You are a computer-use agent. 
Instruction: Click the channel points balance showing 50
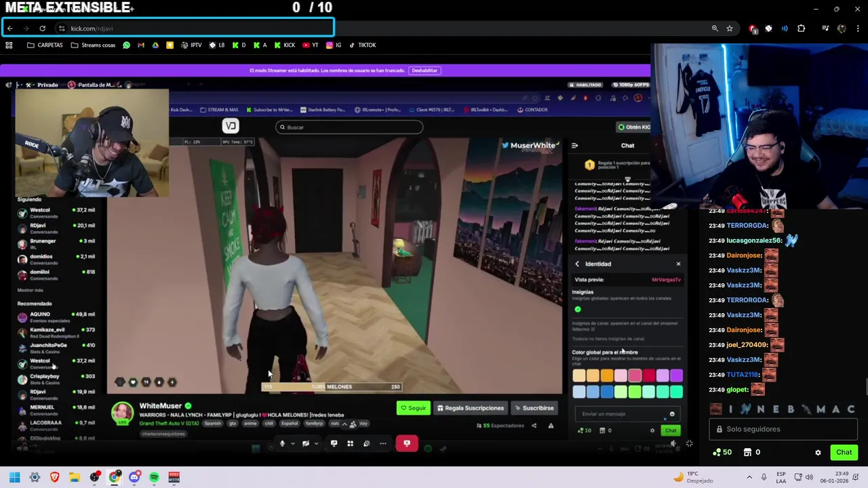(x=723, y=452)
